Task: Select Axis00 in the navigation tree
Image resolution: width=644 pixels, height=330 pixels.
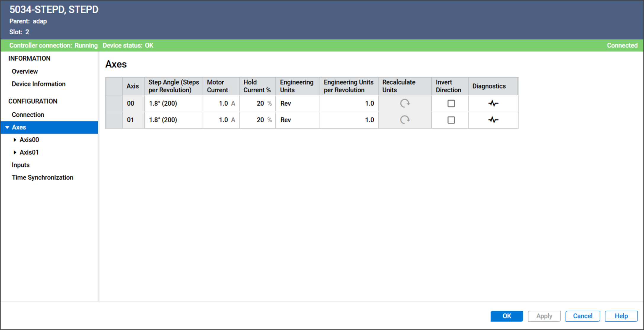Action: [x=29, y=140]
